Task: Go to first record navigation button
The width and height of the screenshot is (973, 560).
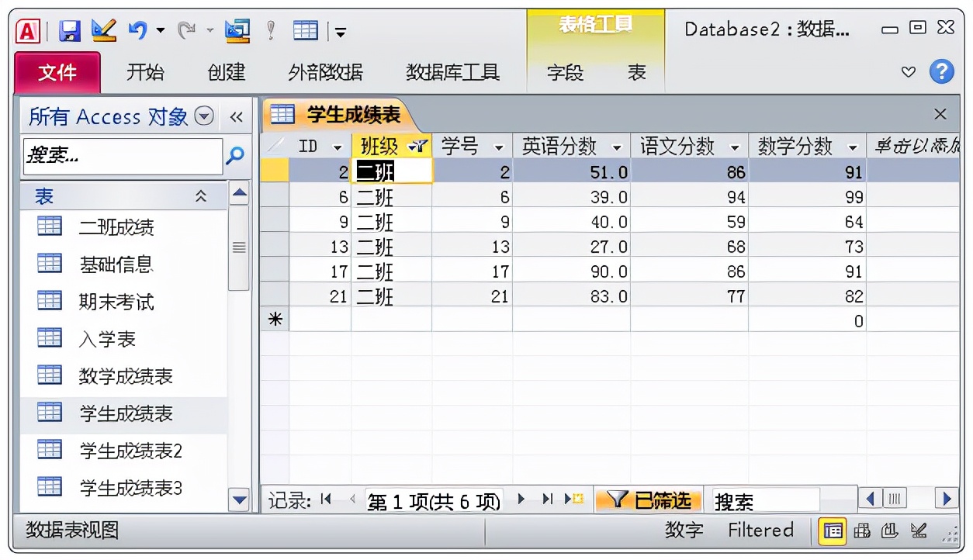Action: [326, 500]
